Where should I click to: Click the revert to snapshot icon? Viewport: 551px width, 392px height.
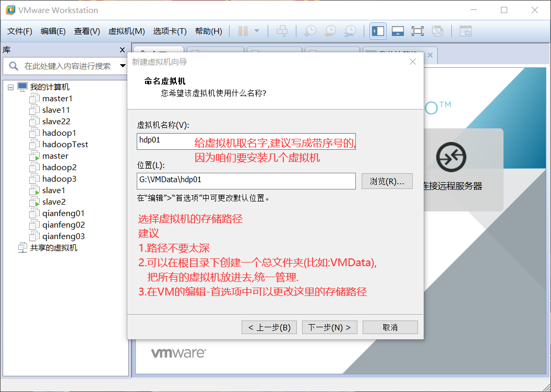(330, 31)
